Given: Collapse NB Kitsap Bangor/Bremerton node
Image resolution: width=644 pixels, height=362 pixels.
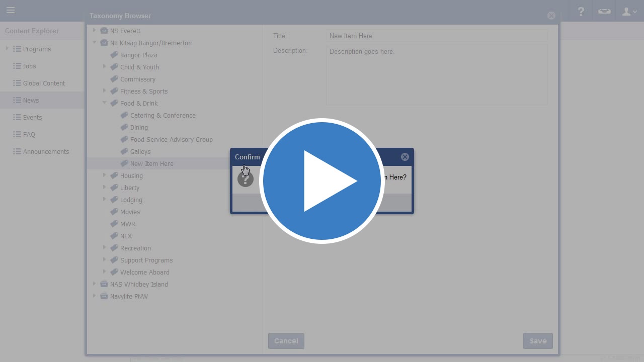Looking at the screenshot, I should [x=95, y=43].
